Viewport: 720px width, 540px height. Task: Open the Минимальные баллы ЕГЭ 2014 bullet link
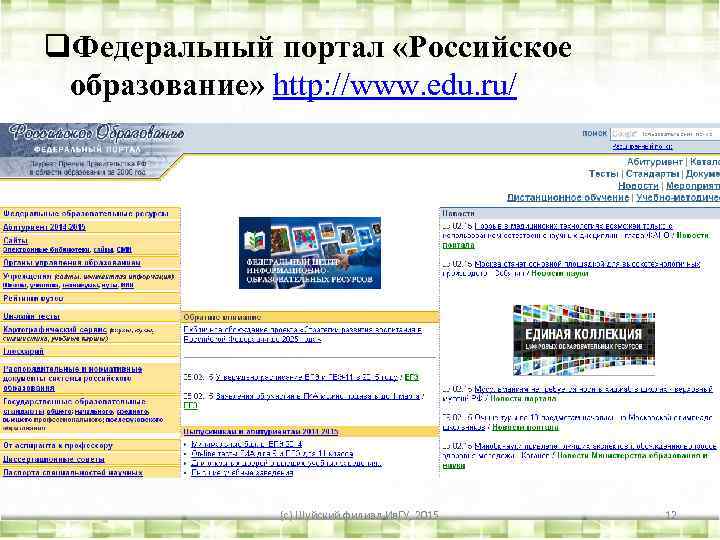click(x=247, y=444)
